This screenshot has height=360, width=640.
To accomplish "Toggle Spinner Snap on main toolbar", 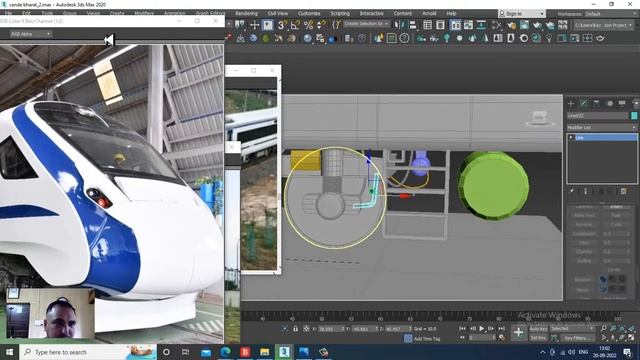I will pos(322,25).
